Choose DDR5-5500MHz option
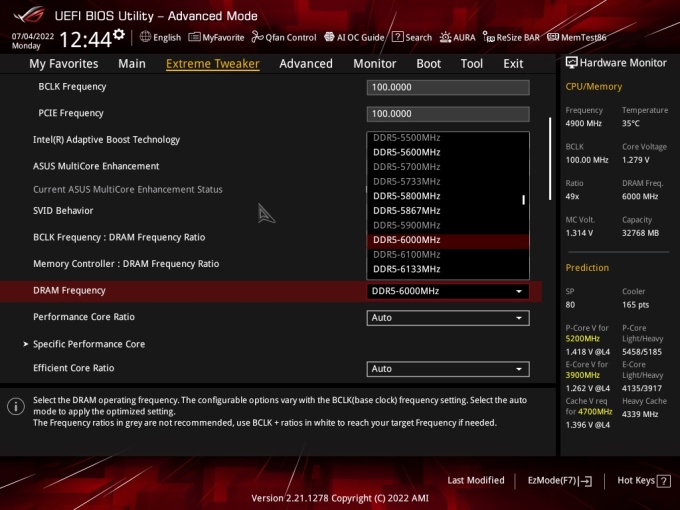The width and height of the screenshot is (680, 510). coord(448,138)
